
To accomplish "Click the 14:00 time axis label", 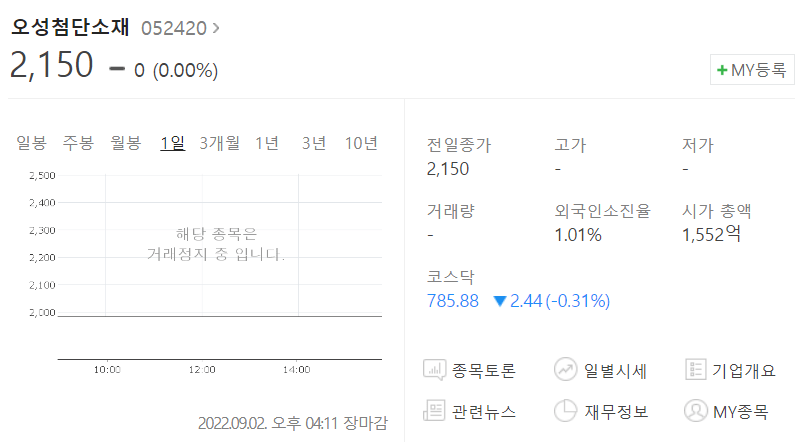I will pyautogui.click(x=297, y=370).
